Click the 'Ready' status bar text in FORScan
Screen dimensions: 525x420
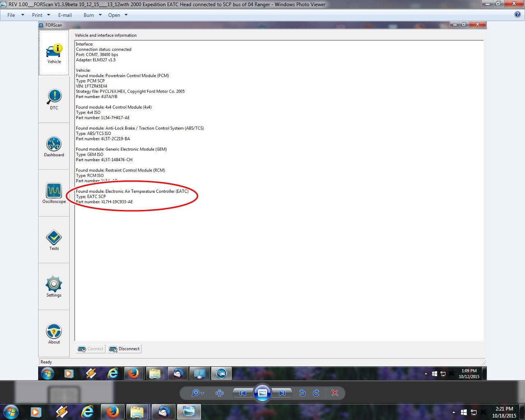pyautogui.click(x=46, y=362)
